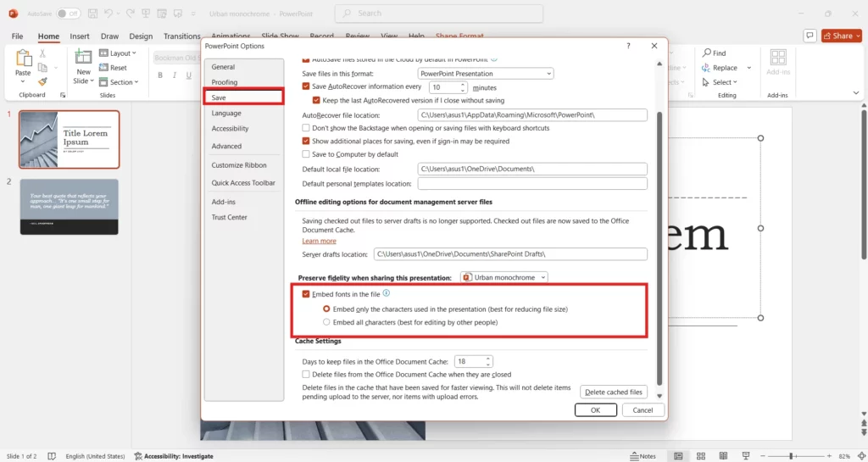
Task: Select Advanced in options sidebar
Action: click(226, 147)
